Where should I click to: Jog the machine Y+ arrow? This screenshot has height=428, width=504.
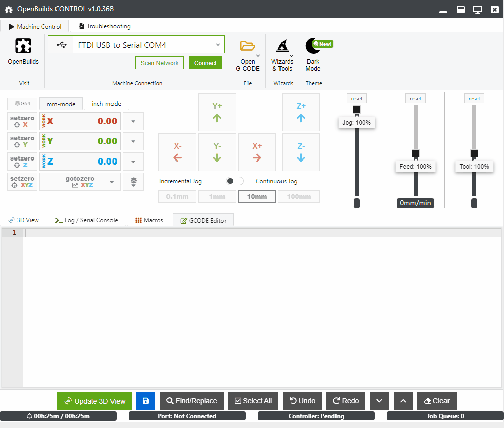tap(217, 112)
